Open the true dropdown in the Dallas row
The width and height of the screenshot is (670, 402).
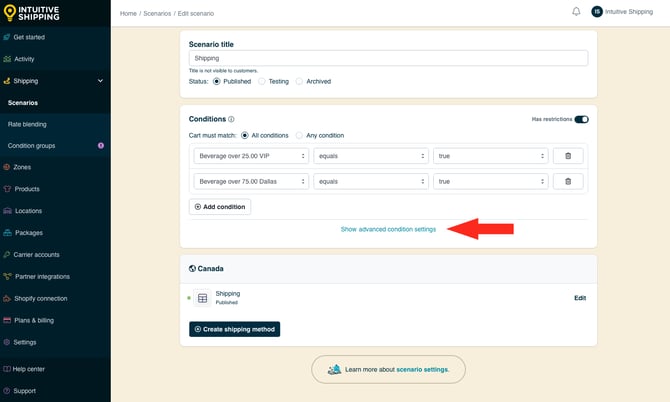tap(491, 182)
